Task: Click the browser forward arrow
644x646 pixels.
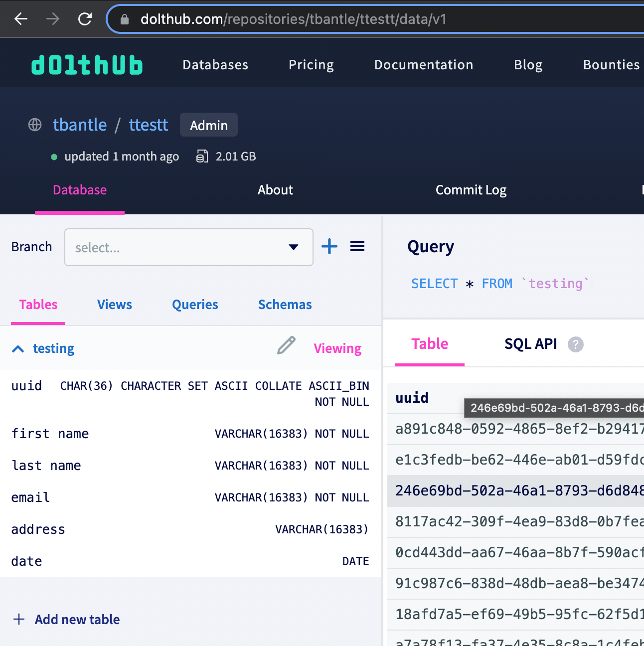Action: click(x=53, y=19)
